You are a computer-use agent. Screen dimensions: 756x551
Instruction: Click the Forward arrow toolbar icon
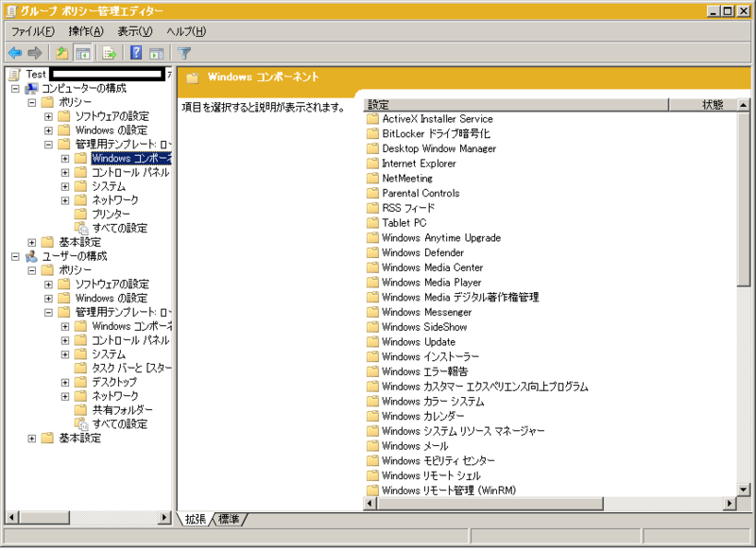(x=35, y=53)
